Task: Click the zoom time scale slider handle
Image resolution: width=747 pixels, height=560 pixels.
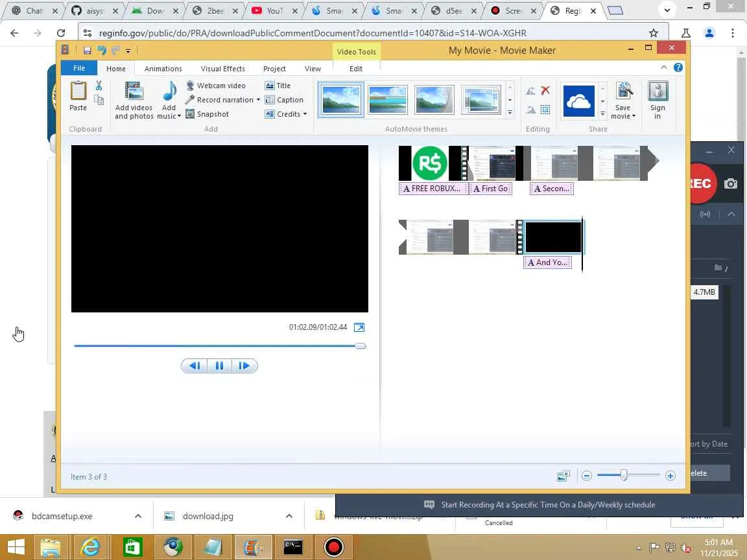Action: coord(624,475)
